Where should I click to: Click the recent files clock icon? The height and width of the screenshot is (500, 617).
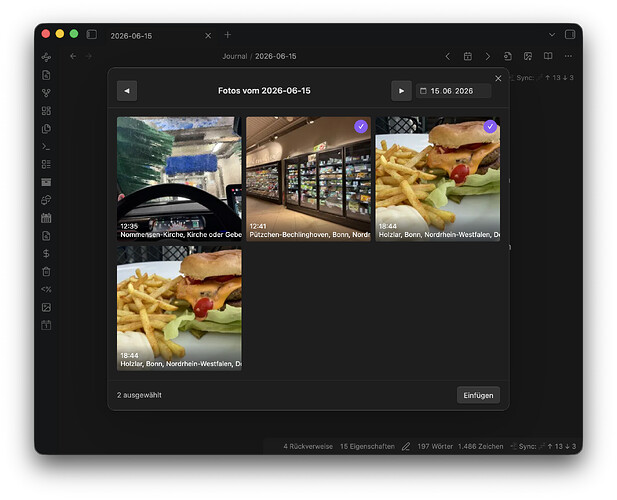pyautogui.click(x=46, y=129)
